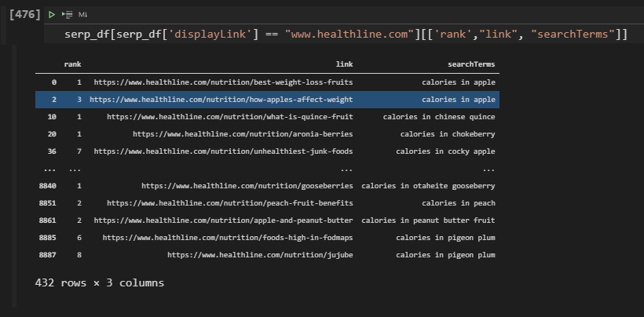Open the foods-high-in-fodmaps link
This screenshot has width=644, height=317.
[x=228, y=238]
